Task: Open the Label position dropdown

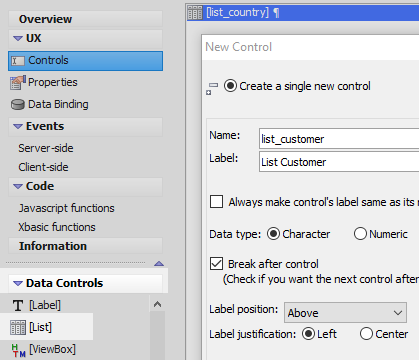Action: [345, 313]
